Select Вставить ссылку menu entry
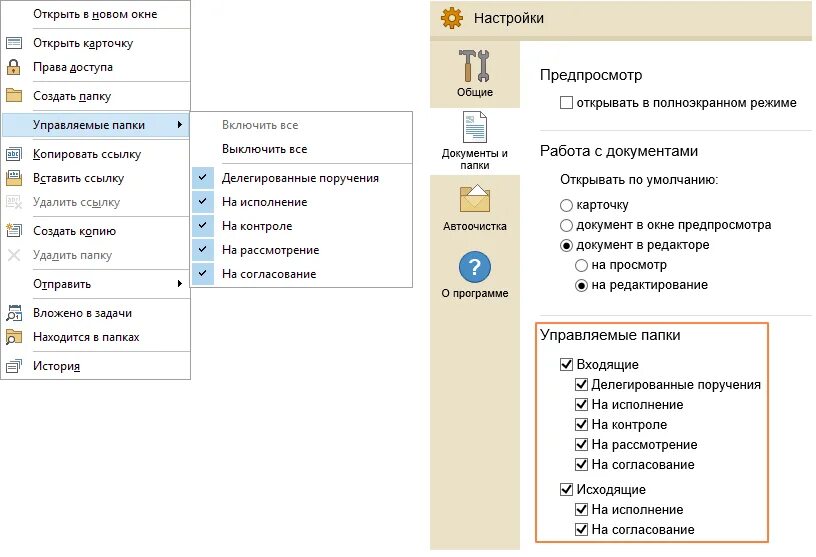The height and width of the screenshot is (557, 816). pyautogui.click(x=95, y=178)
